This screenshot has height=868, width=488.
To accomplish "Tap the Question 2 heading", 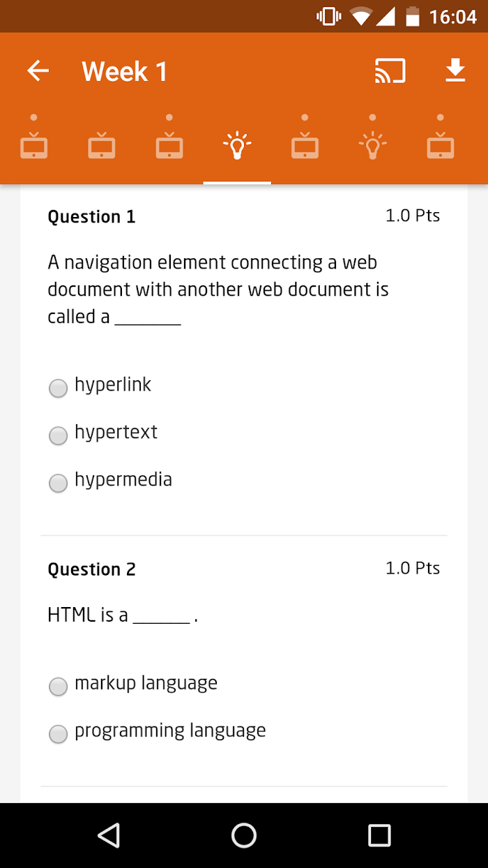I will (x=92, y=569).
